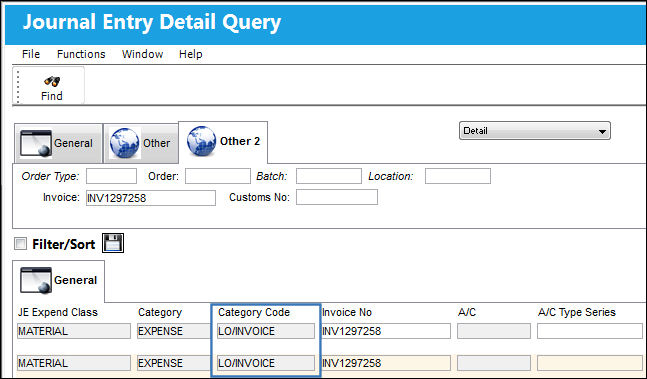The width and height of the screenshot is (647, 379).
Task: Open the Window menu
Action: pyautogui.click(x=142, y=54)
